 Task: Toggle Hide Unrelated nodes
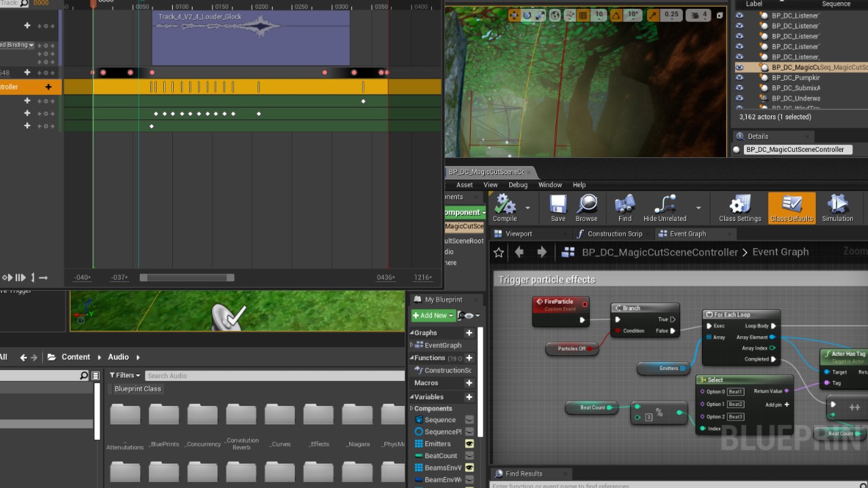tap(665, 208)
